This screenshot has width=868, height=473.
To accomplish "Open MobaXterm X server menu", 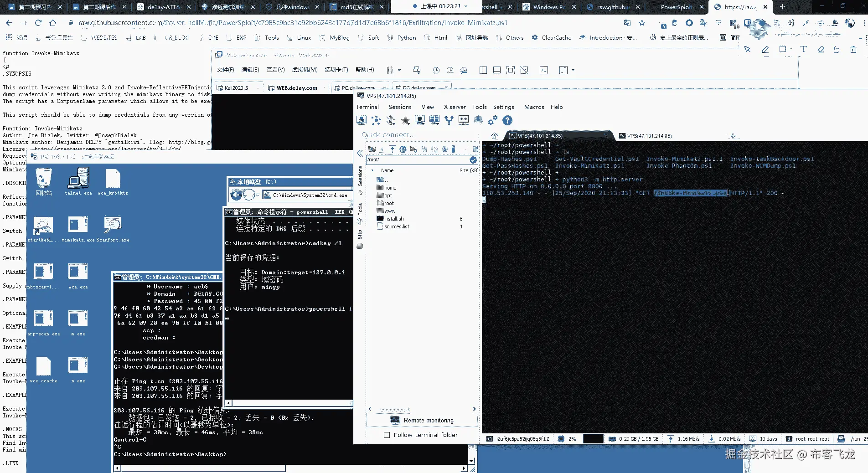I will pyautogui.click(x=455, y=107).
